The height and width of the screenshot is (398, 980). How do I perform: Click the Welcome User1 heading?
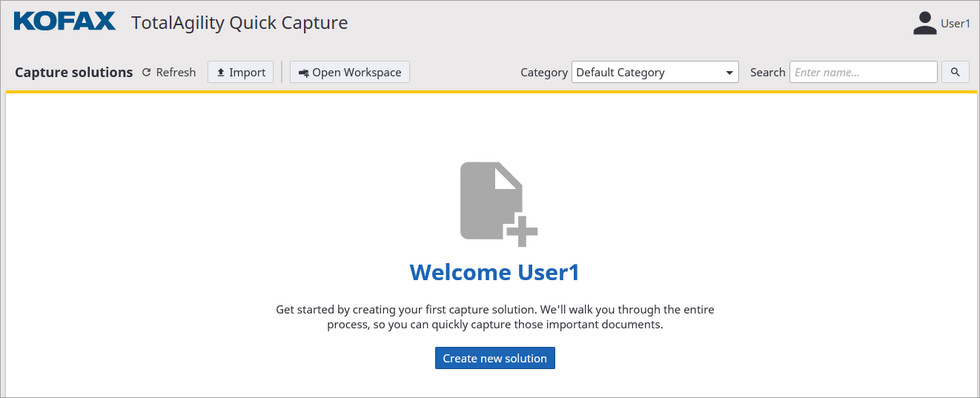point(494,273)
